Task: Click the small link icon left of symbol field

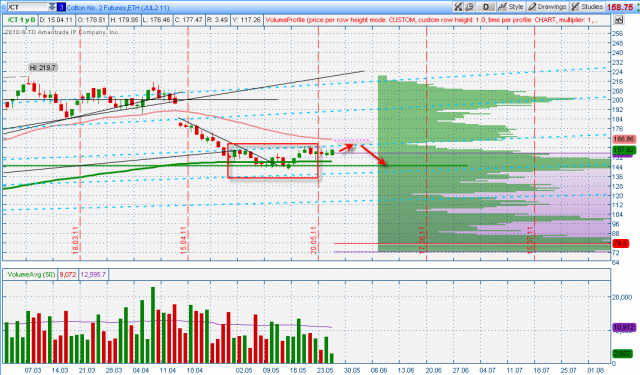Action: [x=4, y=7]
